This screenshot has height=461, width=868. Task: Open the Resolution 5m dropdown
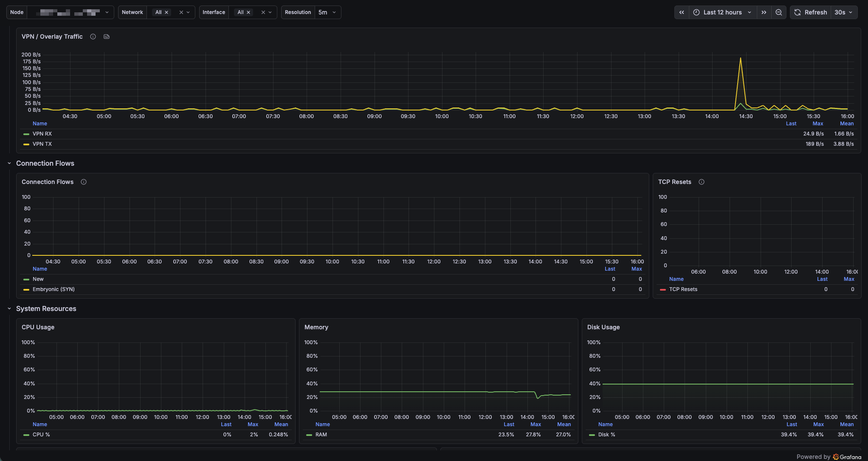327,12
